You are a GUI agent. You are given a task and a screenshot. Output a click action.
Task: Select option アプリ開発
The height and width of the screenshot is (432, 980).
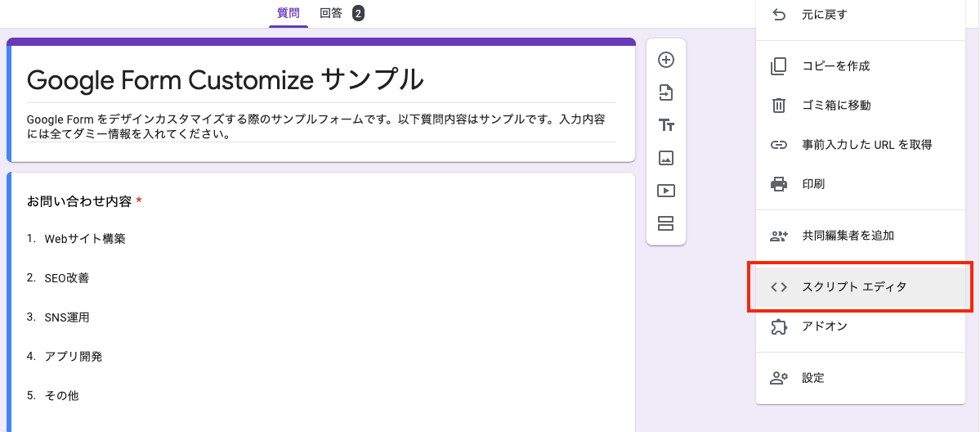pyautogui.click(x=73, y=357)
